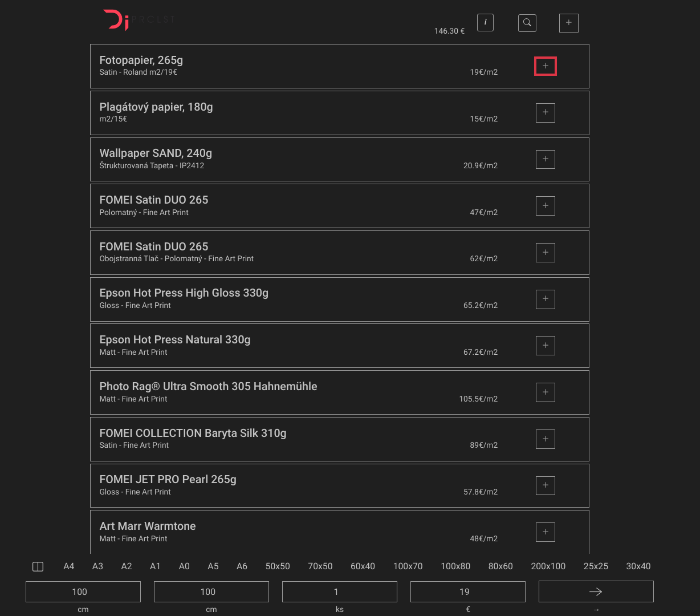The image size is (700, 616).
Task: Click the Plagátový papier, 180g title
Action: pyautogui.click(x=156, y=107)
